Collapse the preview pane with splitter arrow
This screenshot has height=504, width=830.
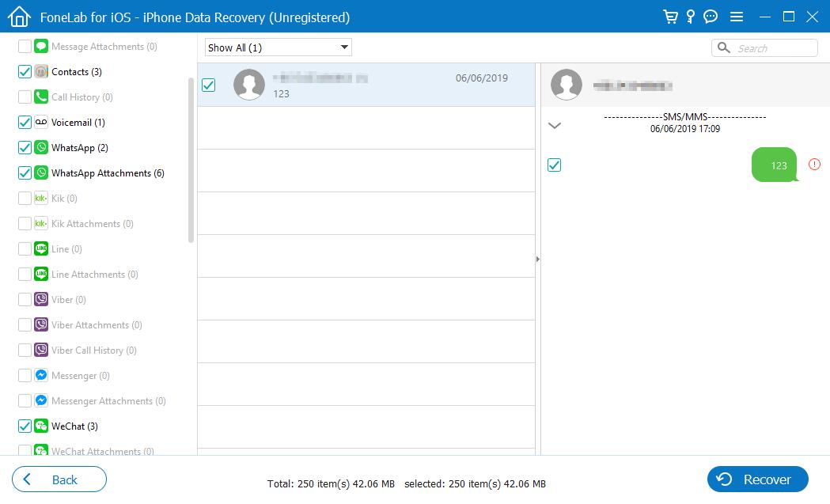click(538, 260)
